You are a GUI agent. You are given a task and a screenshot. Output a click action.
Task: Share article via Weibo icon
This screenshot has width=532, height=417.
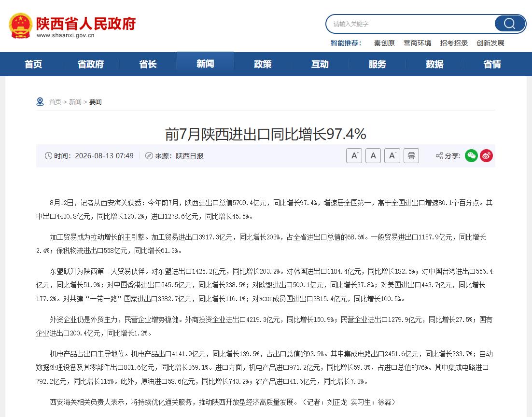point(486,156)
